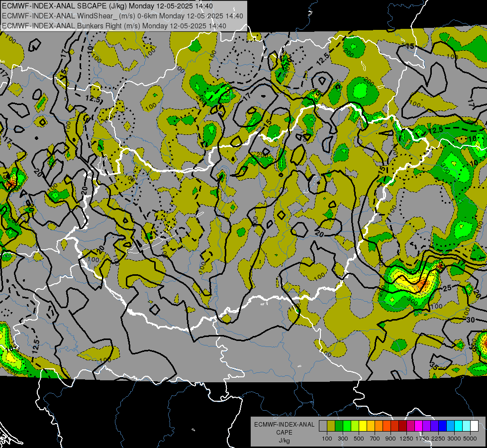The image size is (487, 448).
Task: Click the 2250 value on legend scale
Action: (x=438, y=439)
